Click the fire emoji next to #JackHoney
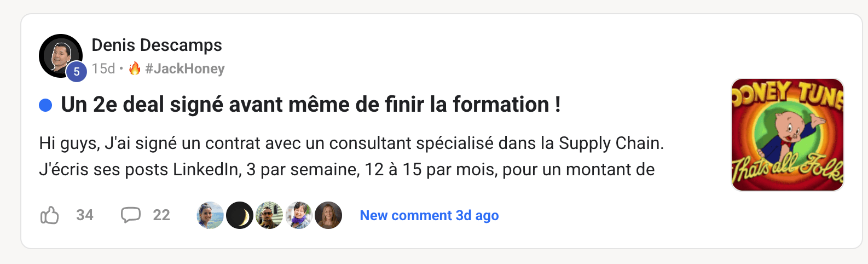Viewport: 868px width, 264px height. click(x=135, y=68)
